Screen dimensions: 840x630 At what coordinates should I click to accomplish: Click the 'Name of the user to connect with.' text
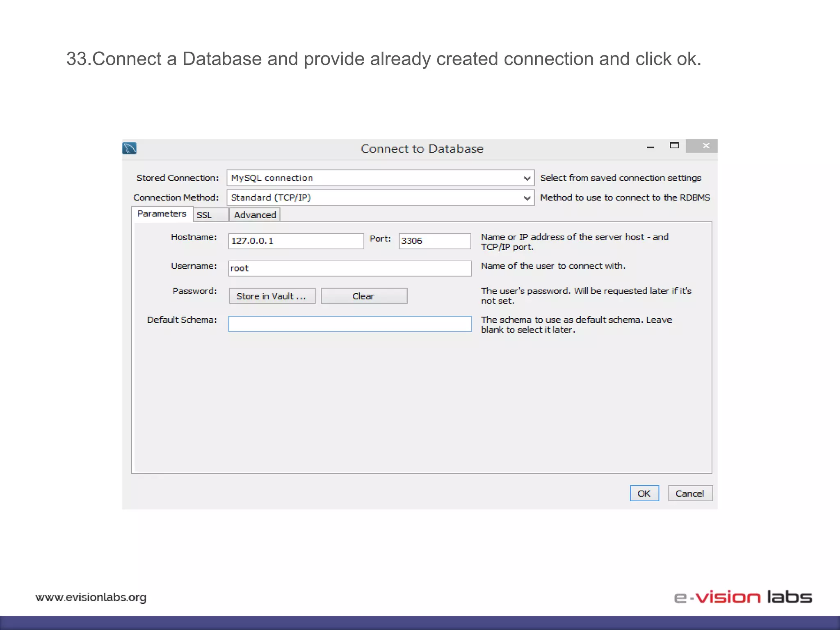[x=553, y=266]
